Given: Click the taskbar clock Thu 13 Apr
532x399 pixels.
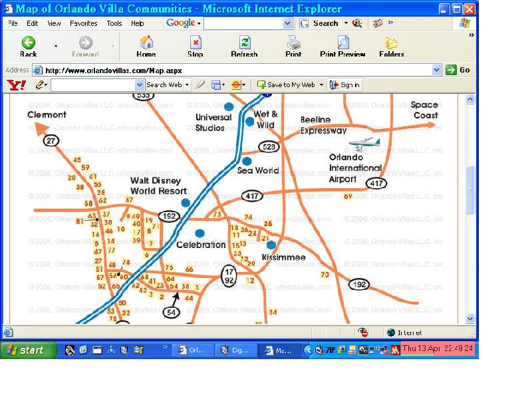Looking at the screenshot, I should (x=438, y=348).
